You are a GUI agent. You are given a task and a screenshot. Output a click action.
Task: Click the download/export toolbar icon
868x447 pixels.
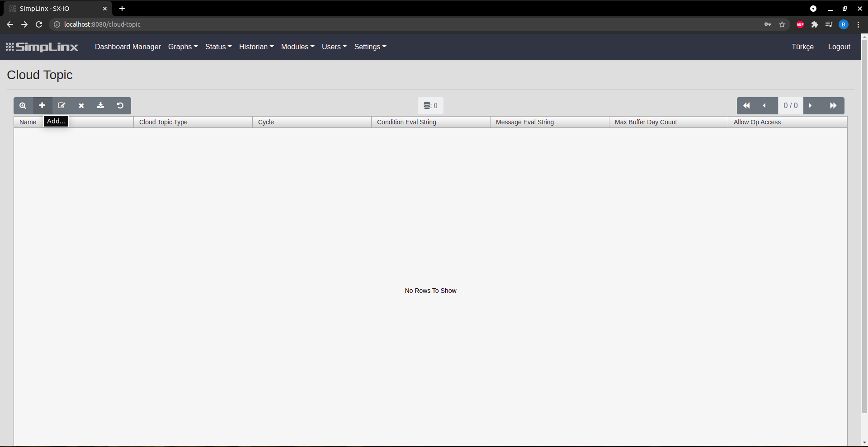click(101, 106)
